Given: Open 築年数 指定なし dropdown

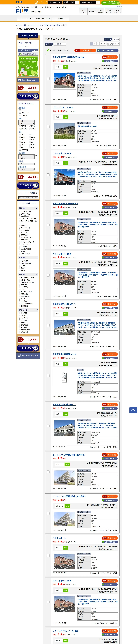Looking at the screenshot, I should (27, 164).
